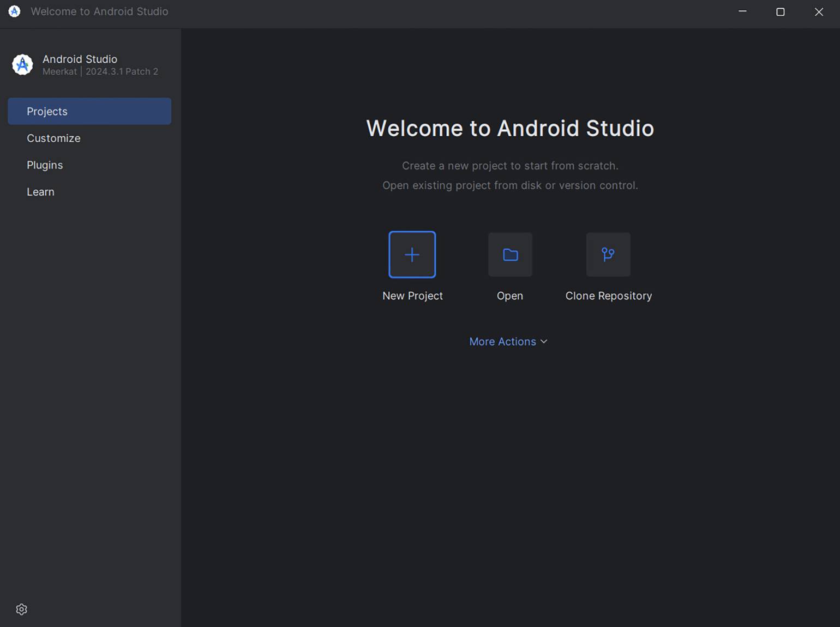Screen dimensions: 840x627
Task: Select the Projects tab
Action: (x=89, y=111)
